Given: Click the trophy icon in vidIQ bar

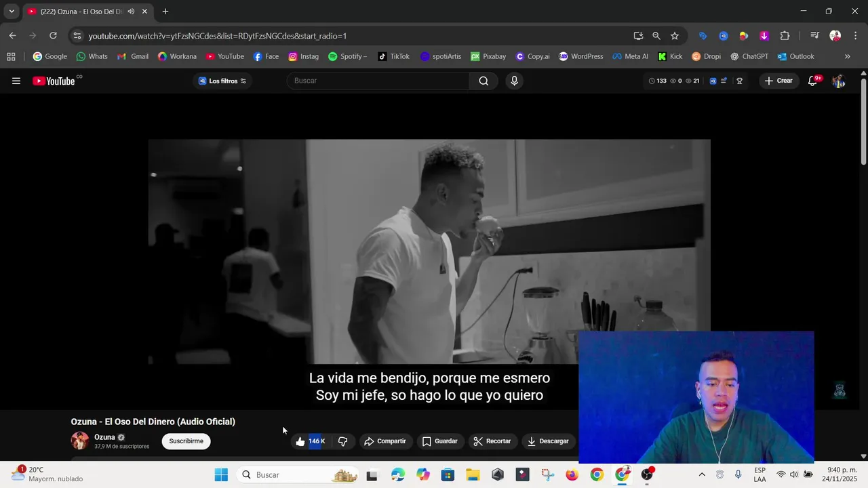Looking at the screenshot, I should (739, 81).
